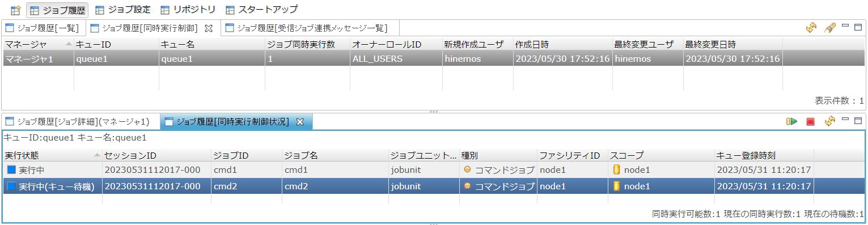868x225 pixels.
Task: Click the filter (pen) icon in the top panel
Action: tap(829, 27)
